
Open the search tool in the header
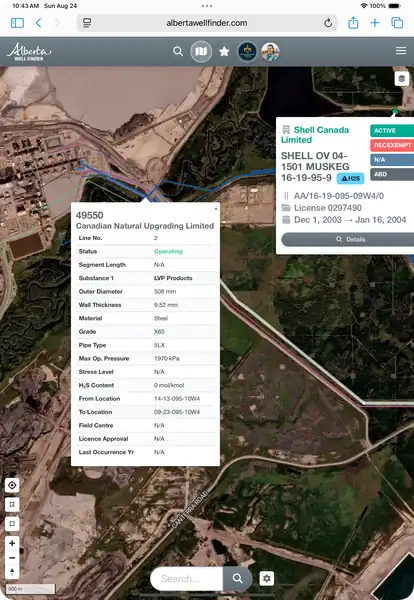[178, 51]
